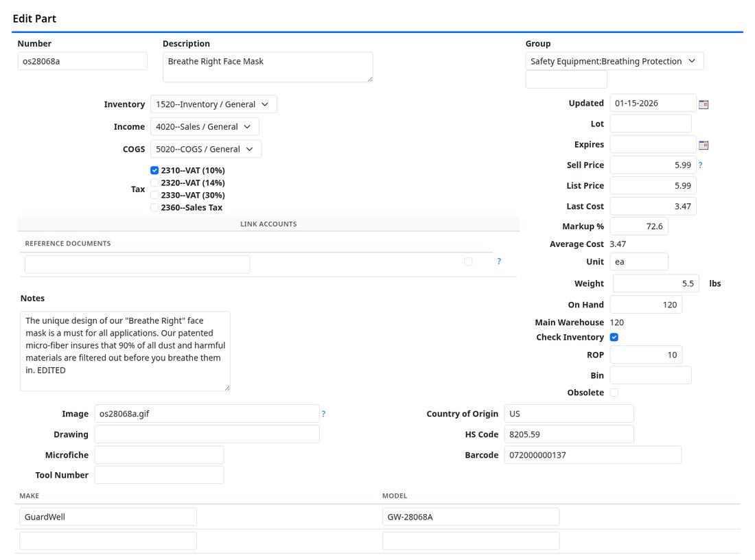Click the Make field containing GuardWell
The image size is (755, 560).
[x=108, y=517]
